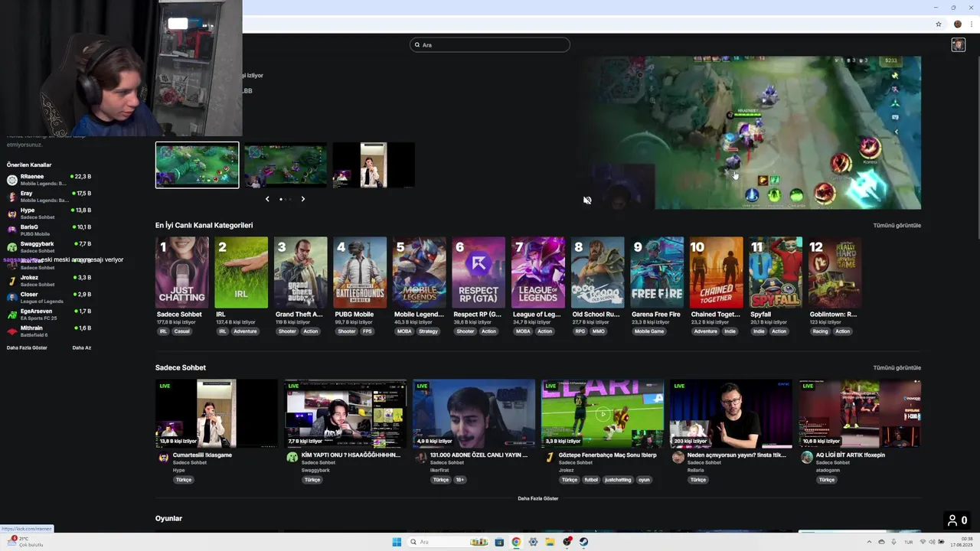Open EgeArseven's avatar in sidebar
This screenshot has width=980, height=551.
click(x=11, y=315)
